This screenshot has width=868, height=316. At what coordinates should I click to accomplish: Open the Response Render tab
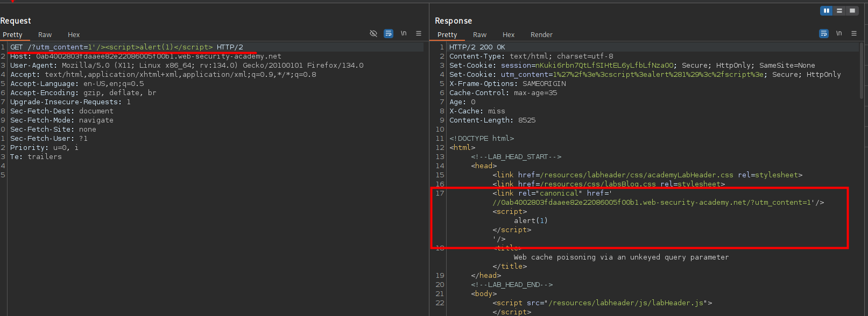(541, 34)
